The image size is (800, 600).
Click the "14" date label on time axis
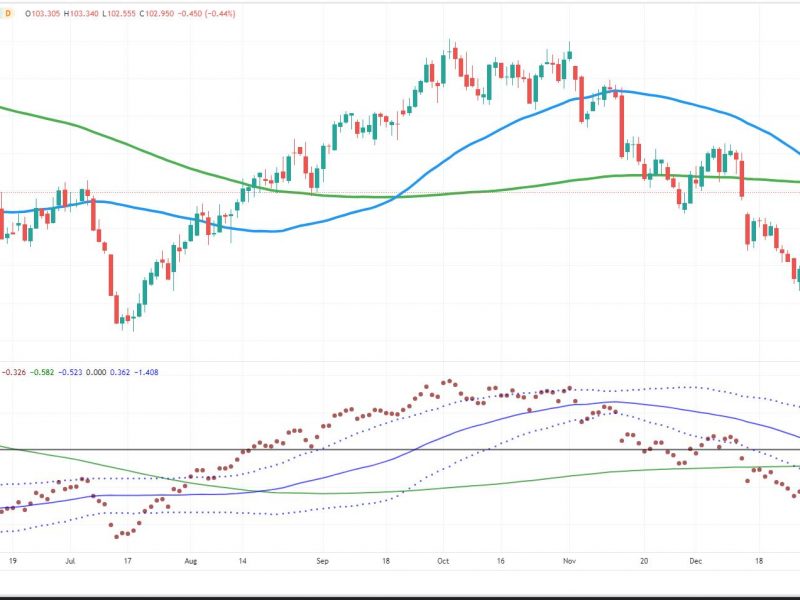pyautogui.click(x=242, y=561)
